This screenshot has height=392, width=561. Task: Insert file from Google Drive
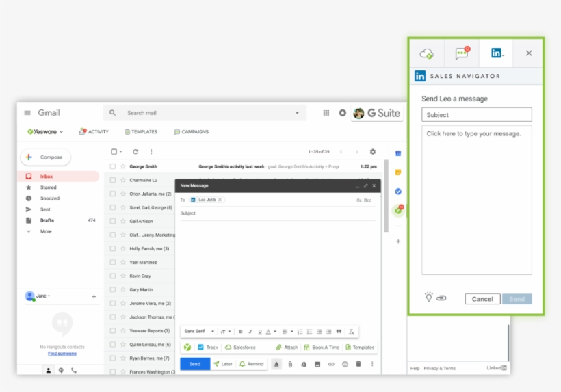(x=304, y=364)
